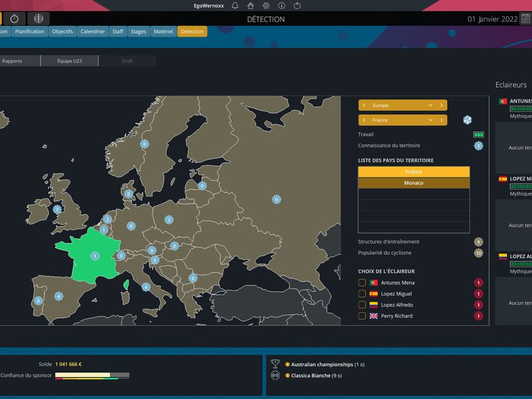Go to next territory with France right arrow
The height and width of the screenshot is (399, 532).
click(x=442, y=120)
